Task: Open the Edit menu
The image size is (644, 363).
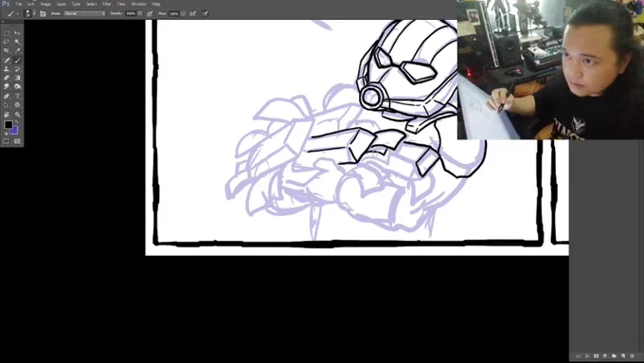Action: pos(31,4)
